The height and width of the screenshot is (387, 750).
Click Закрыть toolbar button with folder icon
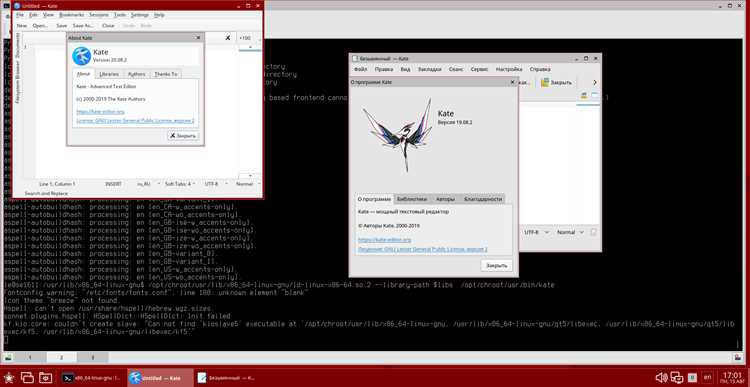pos(556,82)
